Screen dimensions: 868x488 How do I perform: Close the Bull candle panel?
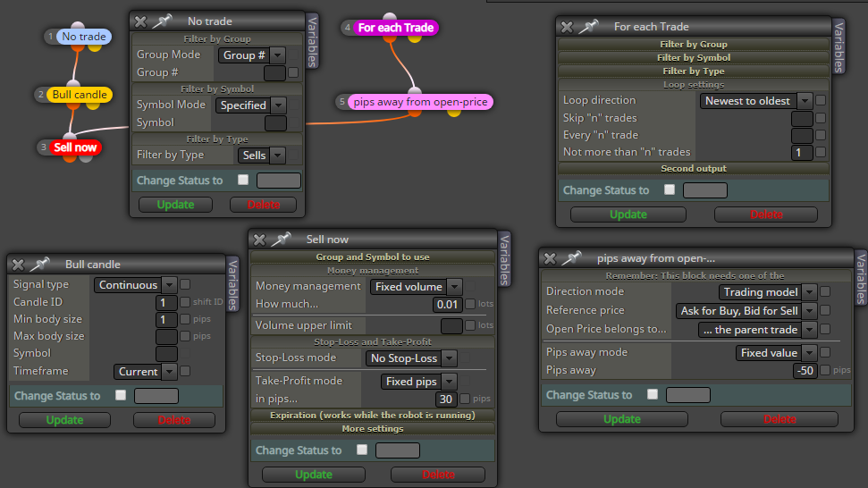click(18, 265)
